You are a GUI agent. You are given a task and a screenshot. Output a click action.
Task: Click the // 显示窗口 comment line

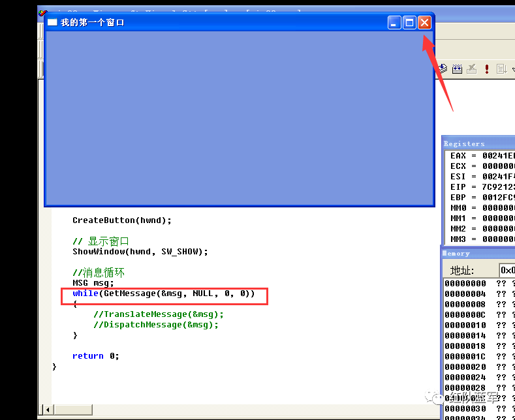coord(101,241)
